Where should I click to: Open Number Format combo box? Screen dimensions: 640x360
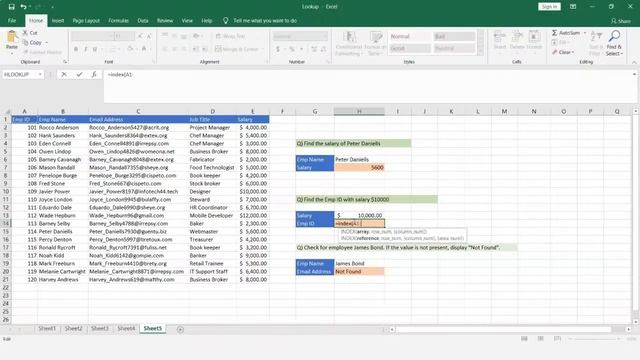300,36
